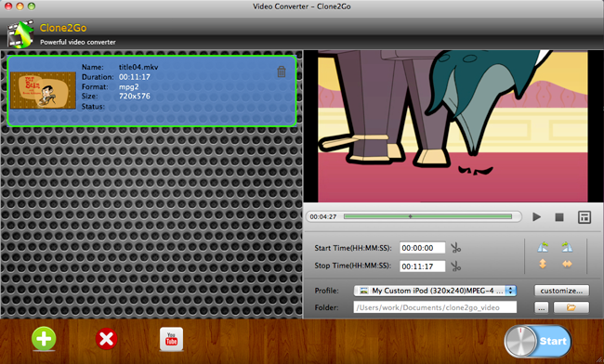Zoom the window with the green button
The width and height of the screenshot is (604, 364).
click(32, 6)
